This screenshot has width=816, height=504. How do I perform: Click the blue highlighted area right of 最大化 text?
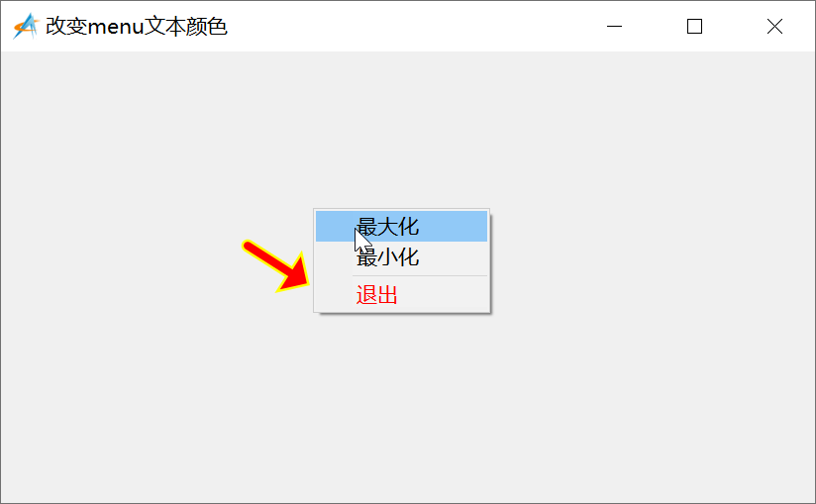[x=453, y=226]
